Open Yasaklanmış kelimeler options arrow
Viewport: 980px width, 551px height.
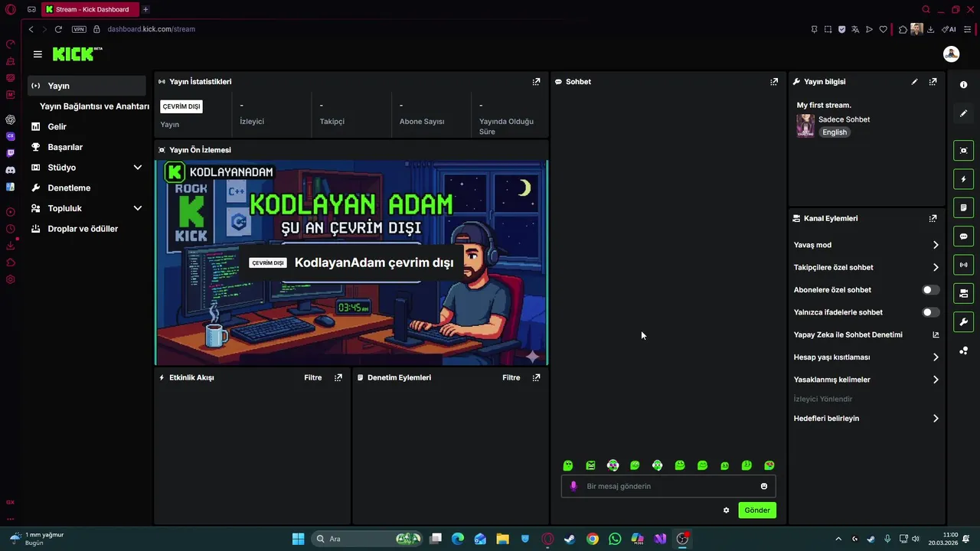[x=935, y=380]
